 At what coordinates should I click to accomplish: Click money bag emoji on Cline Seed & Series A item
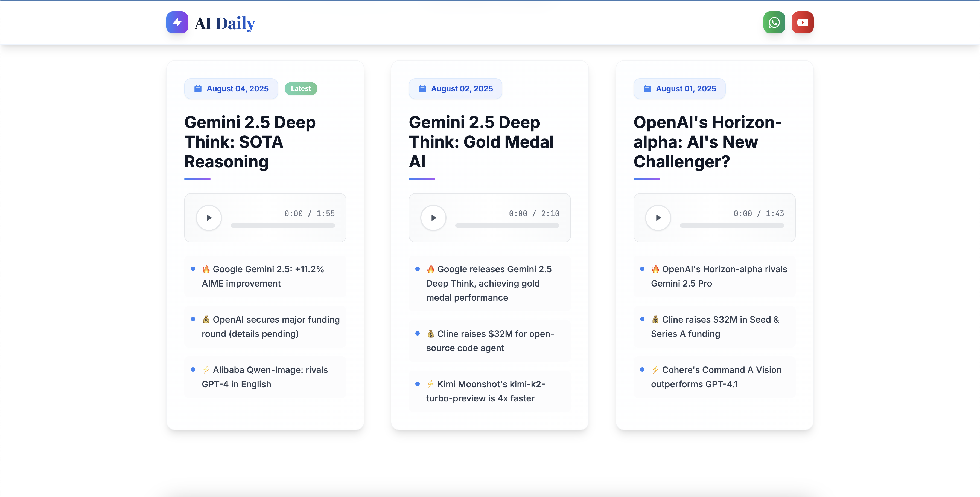(x=655, y=320)
